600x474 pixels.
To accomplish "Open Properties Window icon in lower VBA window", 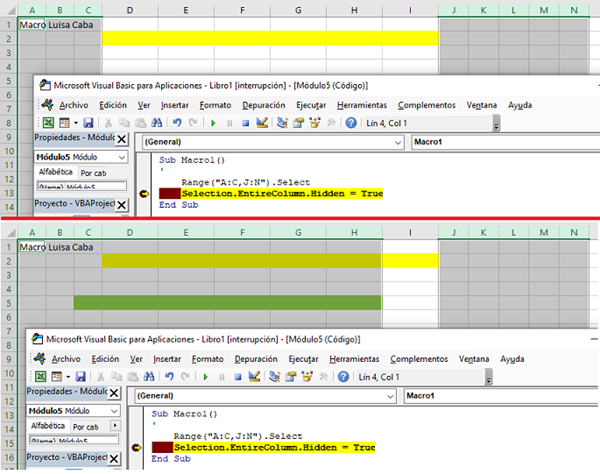I will point(290,376).
